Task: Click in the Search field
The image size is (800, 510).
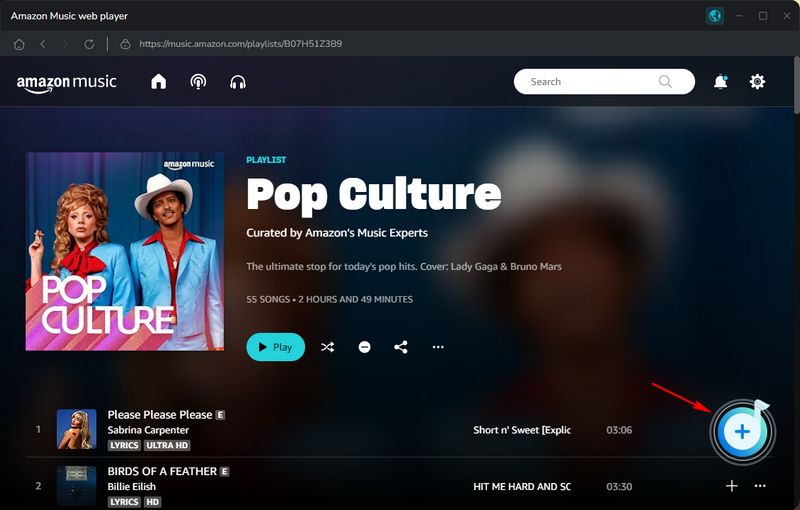Action: (x=590, y=82)
